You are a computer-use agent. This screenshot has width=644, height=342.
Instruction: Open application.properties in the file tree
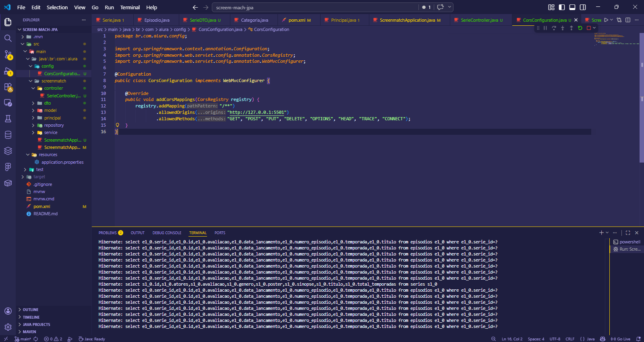62,162
